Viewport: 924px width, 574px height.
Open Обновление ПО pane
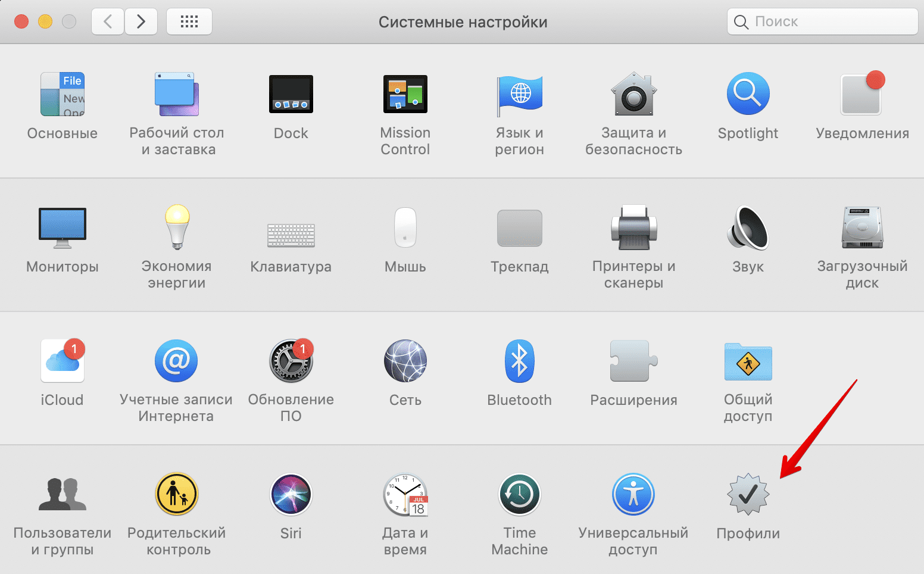coord(291,361)
